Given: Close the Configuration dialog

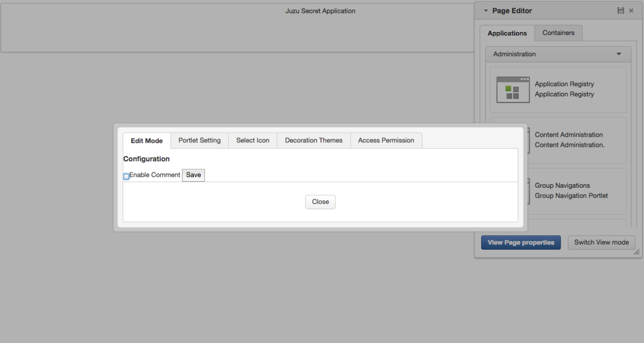Looking at the screenshot, I should 320,202.
